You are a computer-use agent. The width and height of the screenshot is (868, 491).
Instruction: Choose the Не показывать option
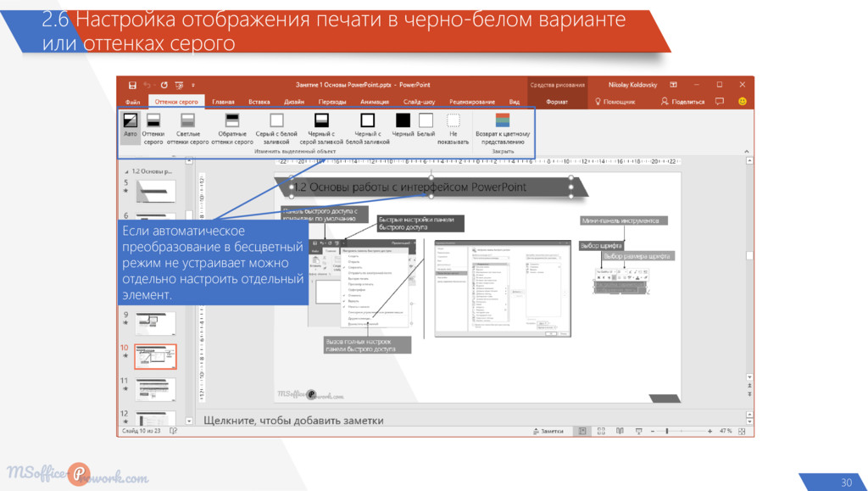point(453,129)
